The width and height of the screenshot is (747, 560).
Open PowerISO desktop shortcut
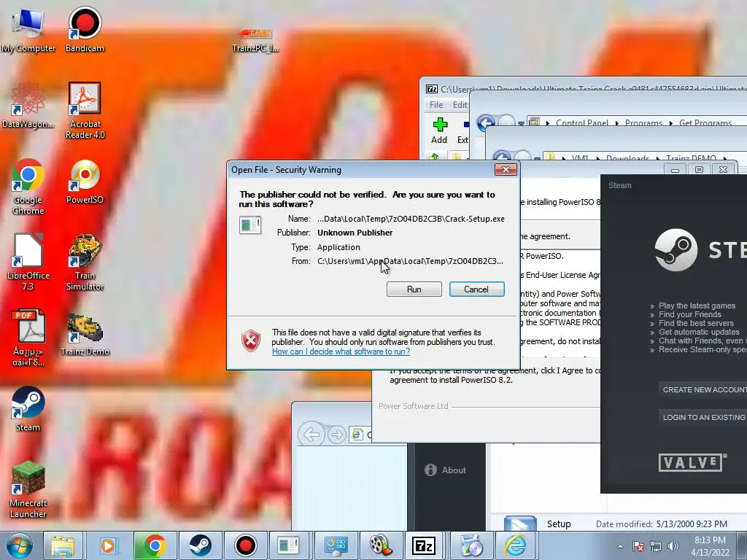(x=85, y=182)
